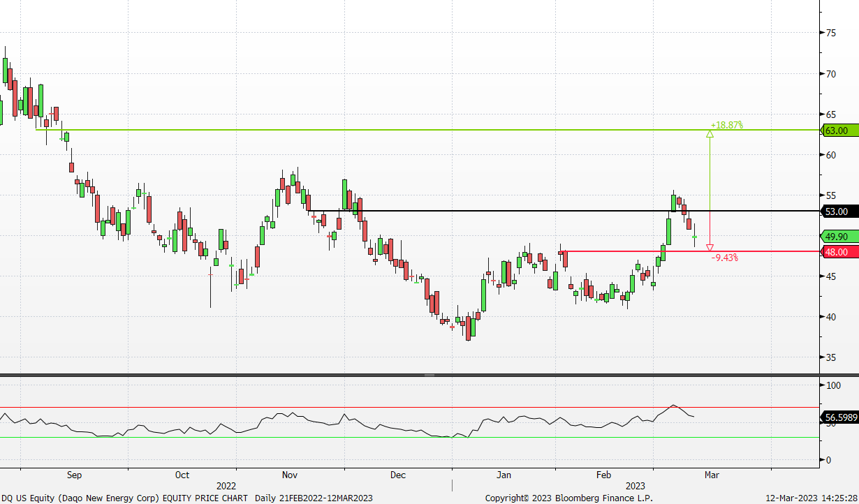Click the 60 tick on the price axis

tap(832, 154)
